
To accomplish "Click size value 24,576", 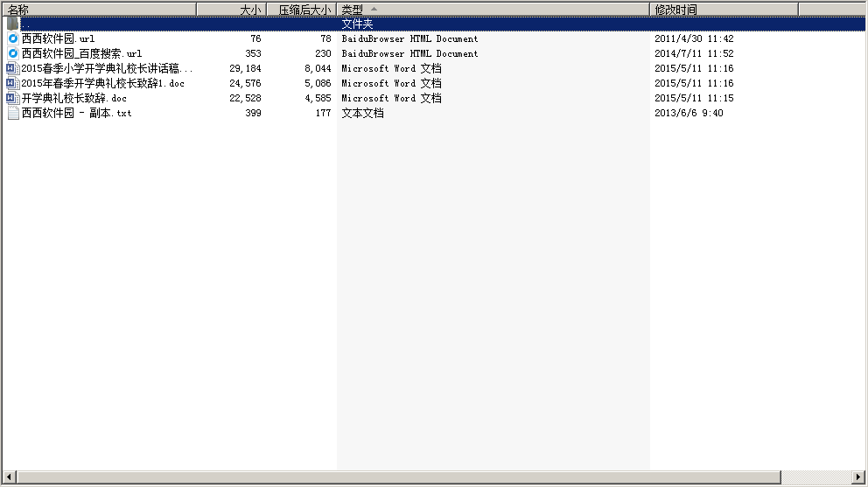I will click(245, 84).
